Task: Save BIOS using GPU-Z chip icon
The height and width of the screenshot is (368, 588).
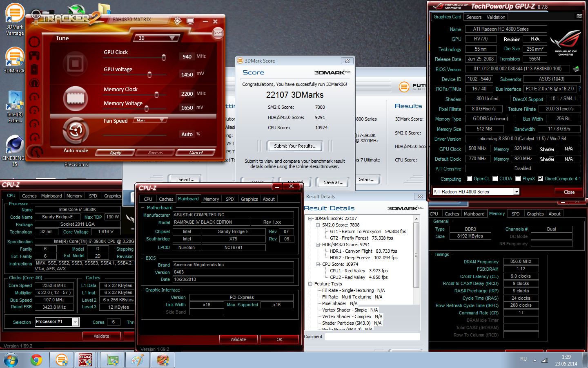Action: tap(576, 69)
